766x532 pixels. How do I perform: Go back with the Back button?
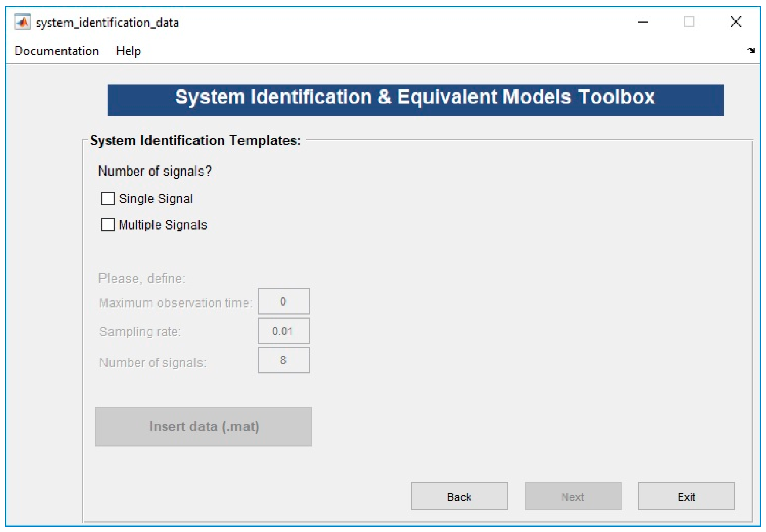click(x=459, y=497)
